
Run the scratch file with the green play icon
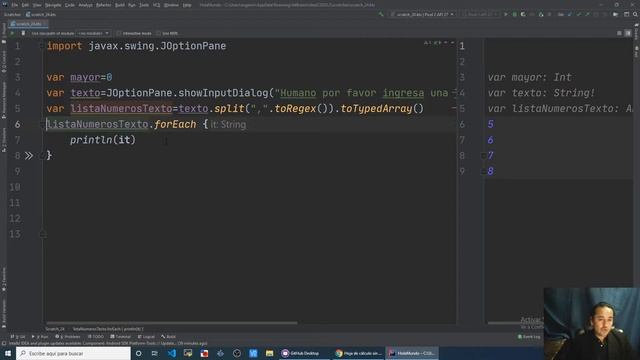pyautogui.click(x=12, y=33)
